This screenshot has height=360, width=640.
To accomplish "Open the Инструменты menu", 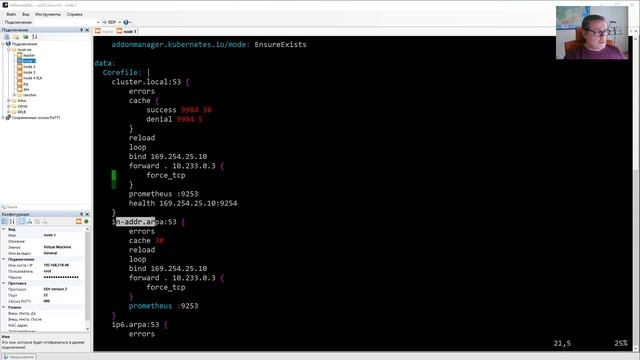I will pyautogui.click(x=48, y=14).
